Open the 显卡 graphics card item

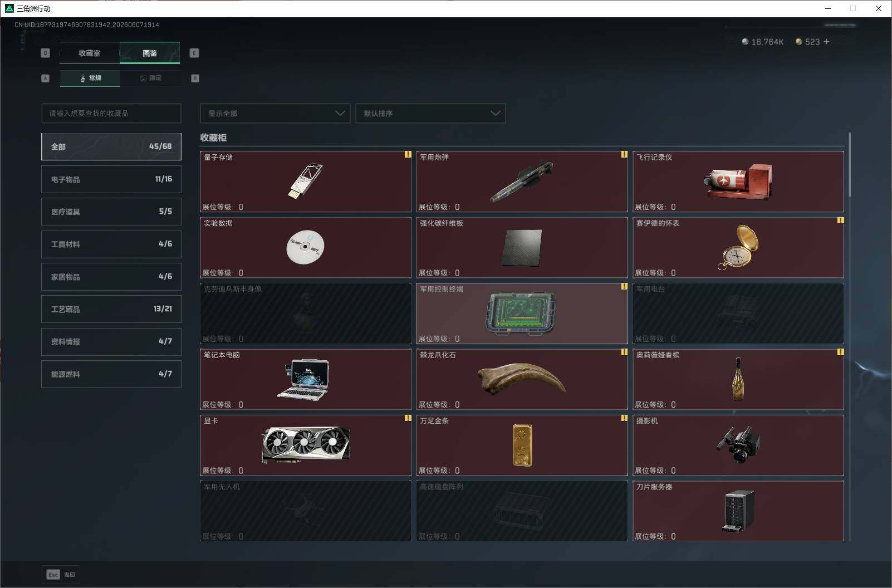coord(305,445)
